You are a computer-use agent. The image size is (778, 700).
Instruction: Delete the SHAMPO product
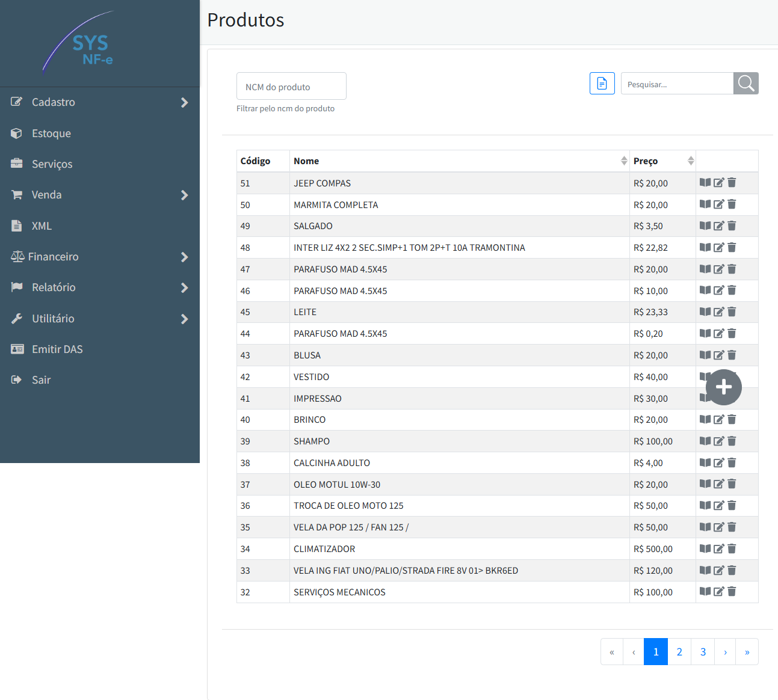[x=732, y=441]
